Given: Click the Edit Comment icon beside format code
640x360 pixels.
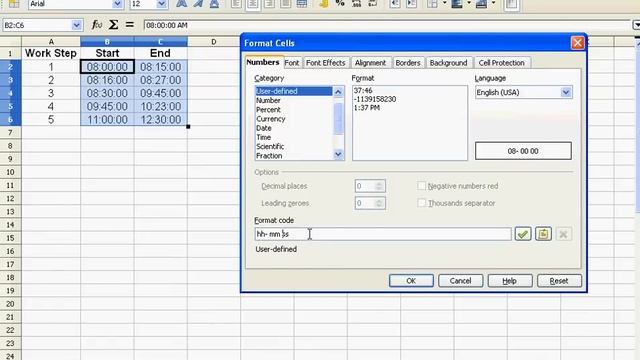Looking at the screenshot, I should (x=543, y=234).
